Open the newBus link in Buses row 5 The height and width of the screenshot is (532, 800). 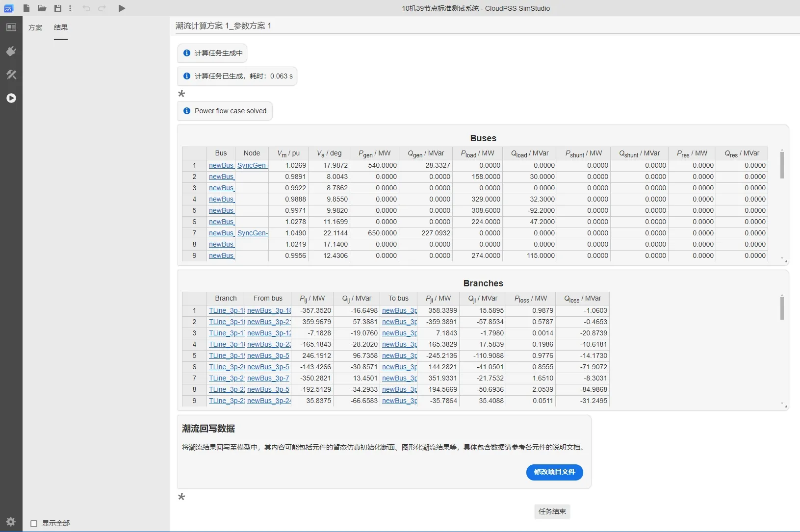point(221,211)
